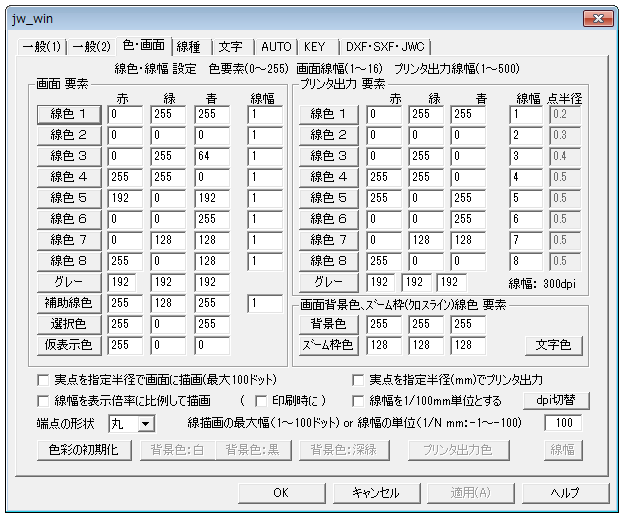Click the screen 線色 7 green value field
Screen dimensions: 627x517
(x=168, y=240)
